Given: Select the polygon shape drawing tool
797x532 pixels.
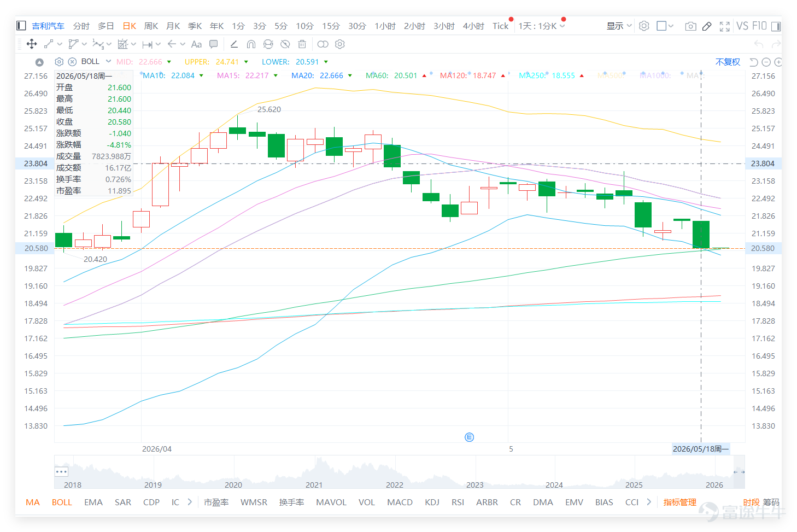Looking at the screenshot, I should point(73,44).
